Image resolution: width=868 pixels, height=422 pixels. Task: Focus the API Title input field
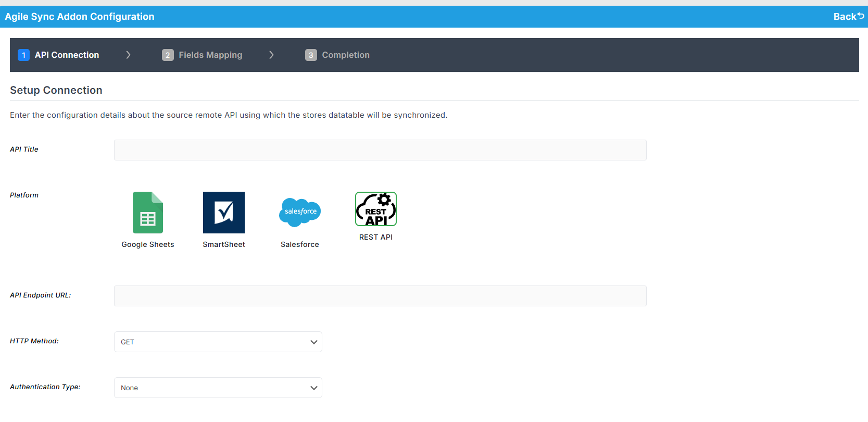380,150
